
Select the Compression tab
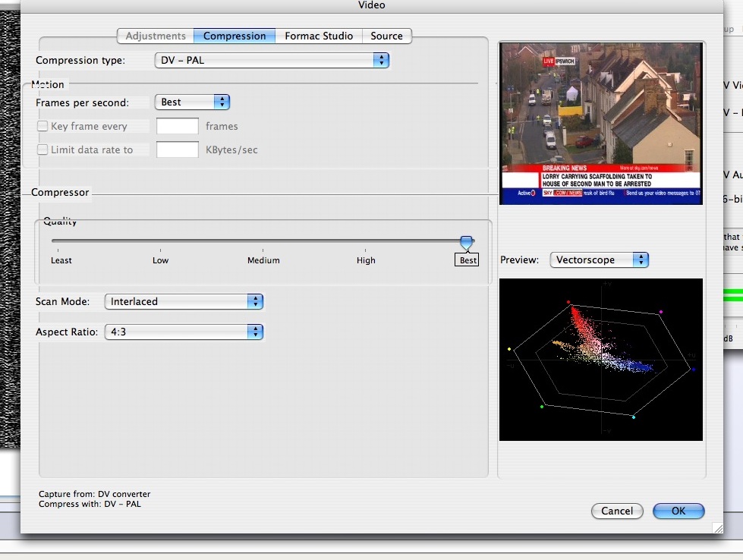tap(234, 36)
